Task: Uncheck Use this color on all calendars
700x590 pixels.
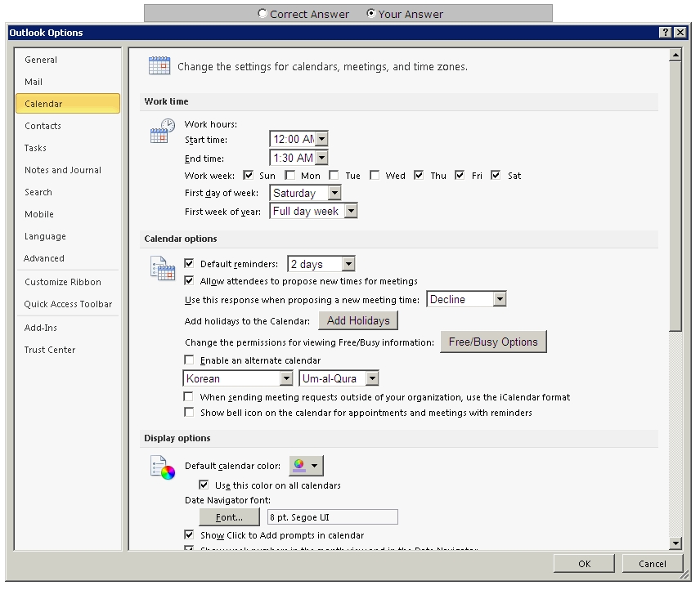Action: pyautogui.click(x=204, y=485)
